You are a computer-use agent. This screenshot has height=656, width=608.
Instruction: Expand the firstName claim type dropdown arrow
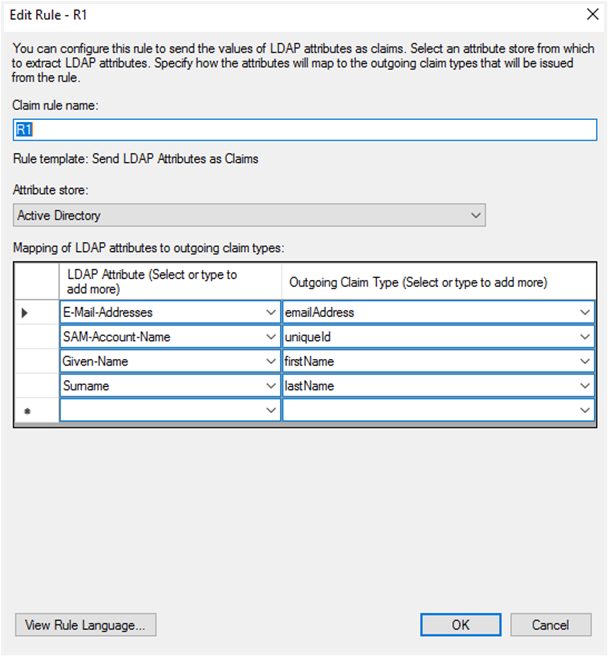pyautogui.click(x=584, y=361)
